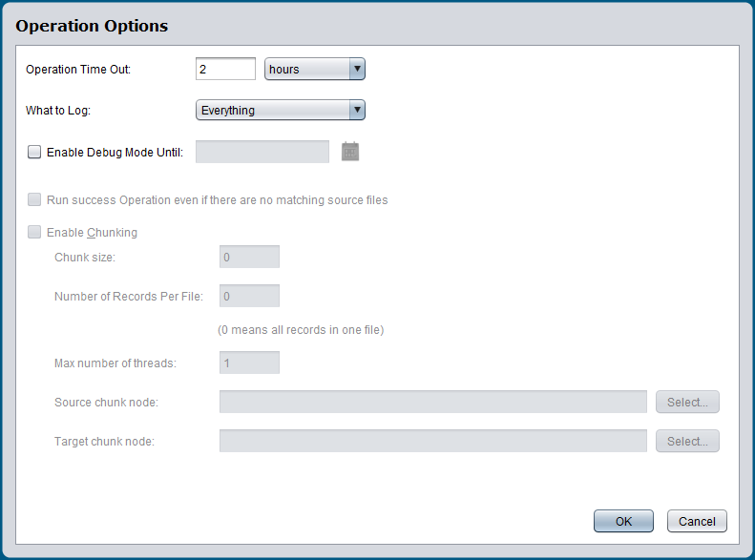Expand the What to Log dropdown
This screenshot has height=560, width=755.
(x=281, y=110)
